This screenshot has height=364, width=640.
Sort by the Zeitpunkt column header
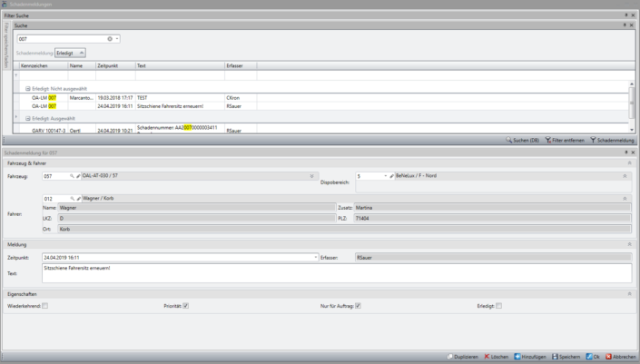click(114, 66)
